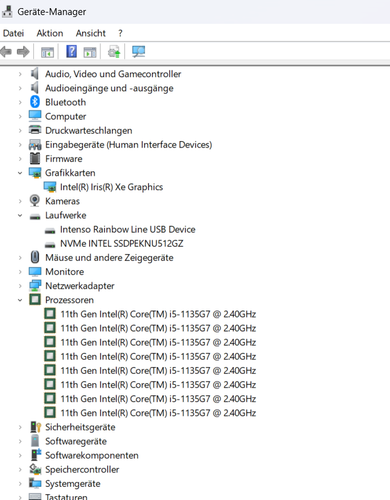Select Eingabegeräte (Human Interface Devices) label
The width and height of the screenshot is (390, 500).
129,144
